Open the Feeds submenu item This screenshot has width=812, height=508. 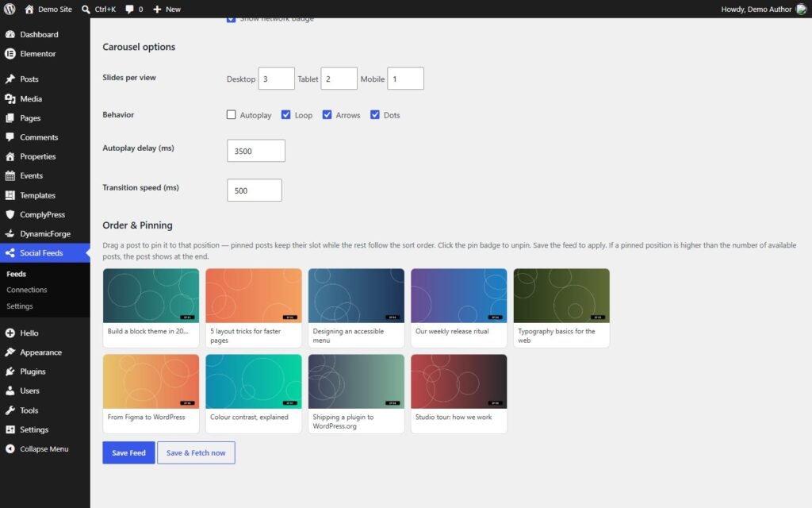[16, 274]
